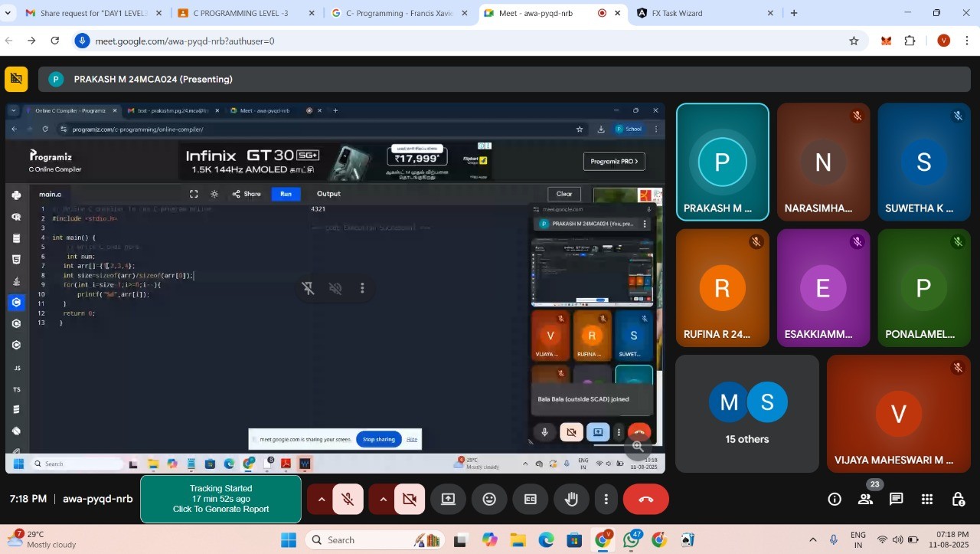Toggle fullscreen mode in the Programiz editor
Viewport: 980px width, 554px height.
[x=194, y=194]
